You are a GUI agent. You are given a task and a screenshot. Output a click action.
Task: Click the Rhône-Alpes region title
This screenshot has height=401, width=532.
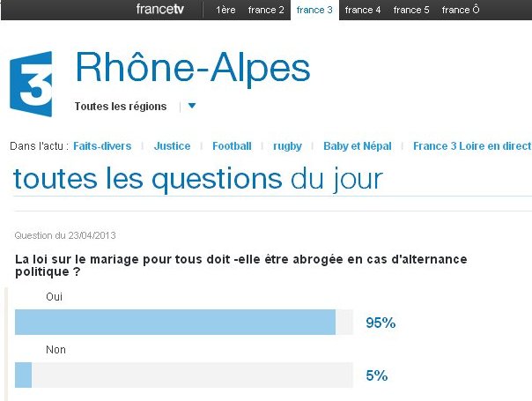click(193, 68)
